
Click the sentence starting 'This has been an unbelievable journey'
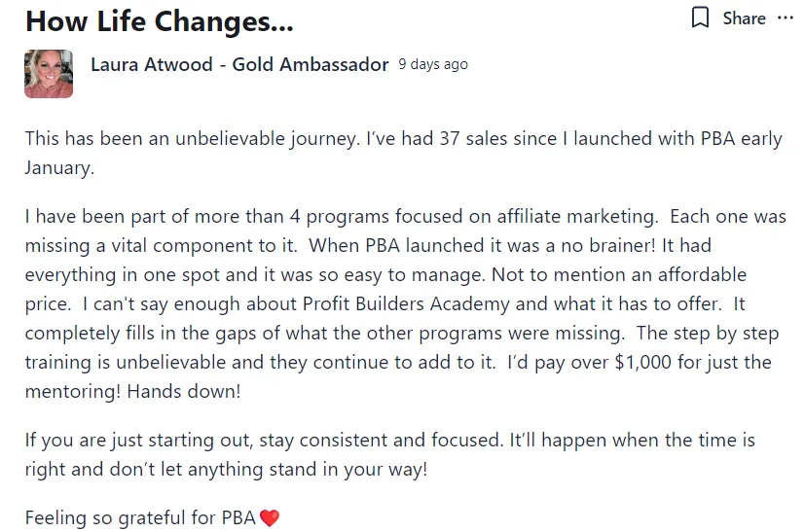pos(192,138)
